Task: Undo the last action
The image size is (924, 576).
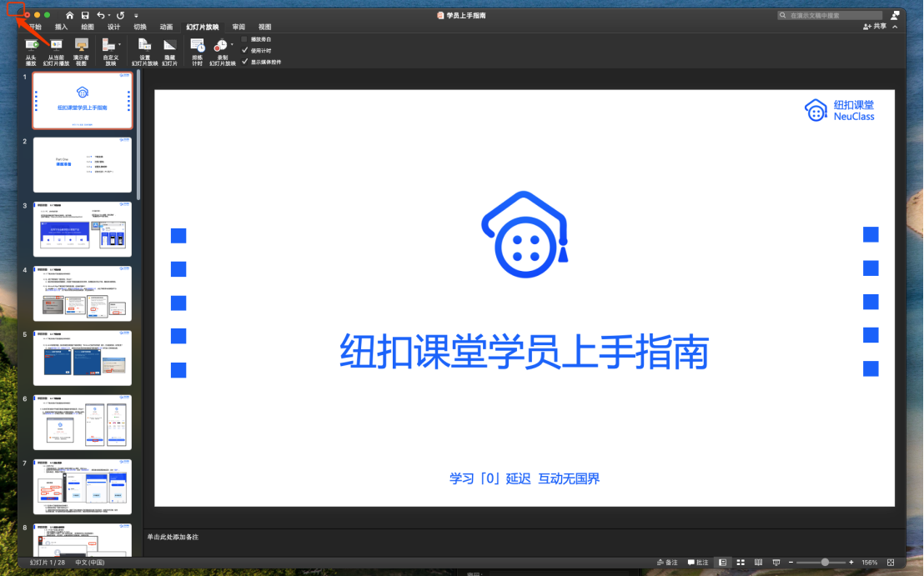Action: click(x=101, y=15)
